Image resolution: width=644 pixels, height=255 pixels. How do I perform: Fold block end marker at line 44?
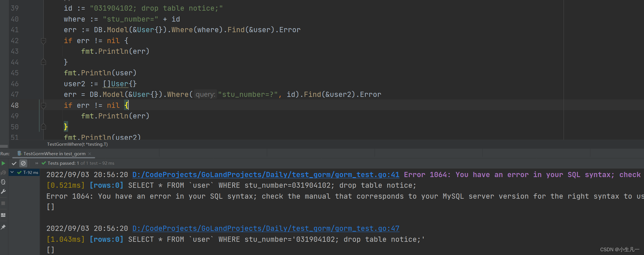tap(43, 62)
